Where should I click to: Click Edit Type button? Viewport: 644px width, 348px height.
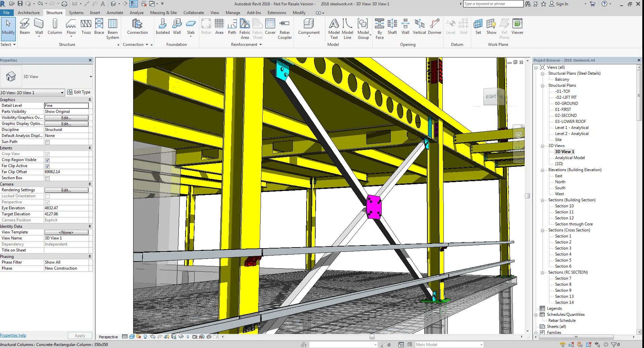(x=79, y=92)
